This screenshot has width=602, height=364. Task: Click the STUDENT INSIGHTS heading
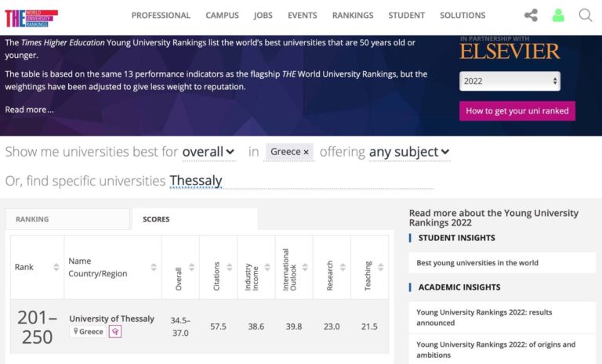tap(456, 238)
